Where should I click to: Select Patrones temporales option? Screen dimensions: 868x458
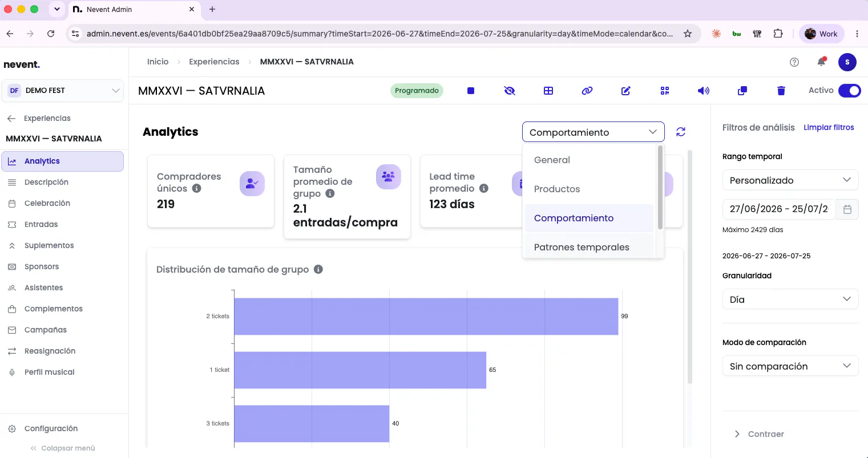coord(589,248)
